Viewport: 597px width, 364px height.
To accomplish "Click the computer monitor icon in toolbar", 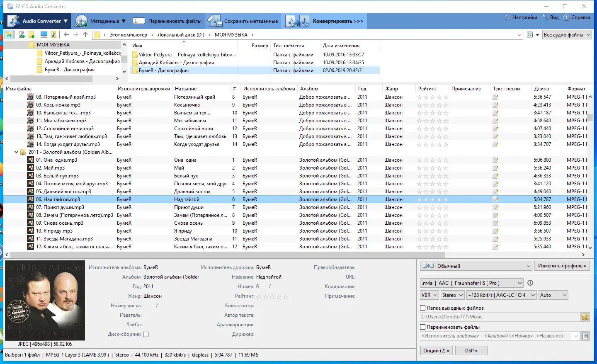I will [44, 35].
